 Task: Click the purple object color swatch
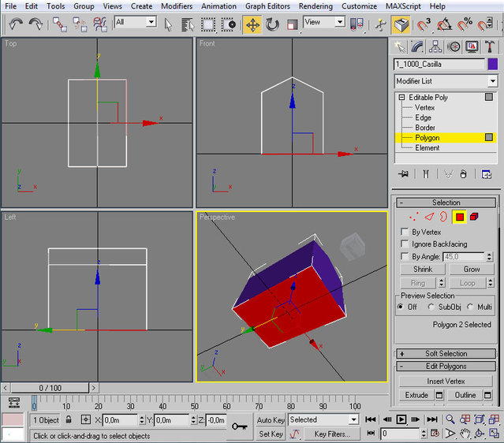pos(493,64)
